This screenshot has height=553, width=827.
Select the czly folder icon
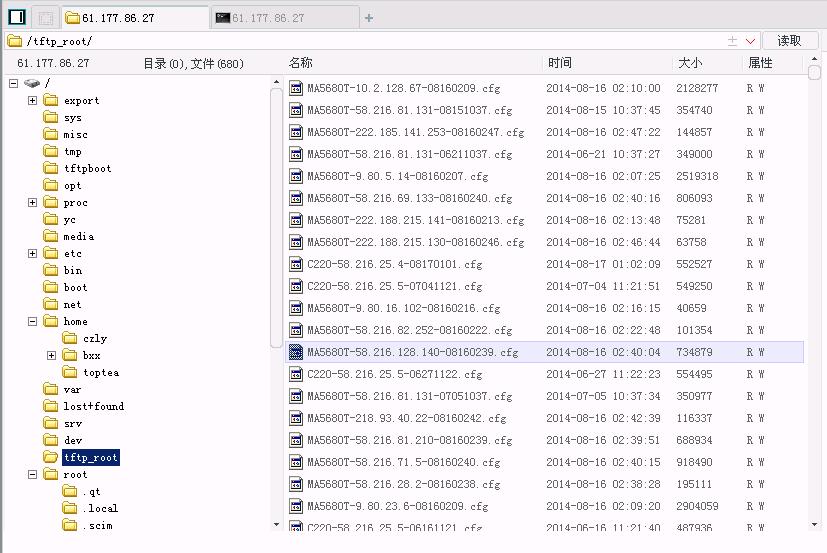point(70,338)
